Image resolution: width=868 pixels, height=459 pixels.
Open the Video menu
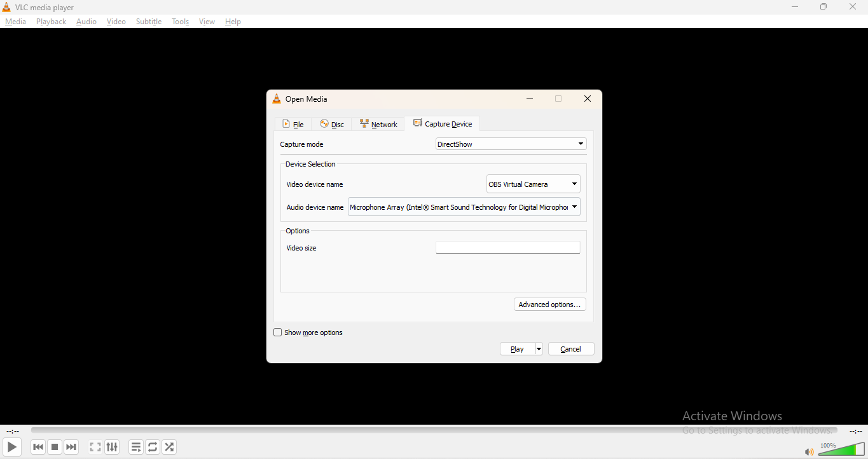[x=116, y=22]
